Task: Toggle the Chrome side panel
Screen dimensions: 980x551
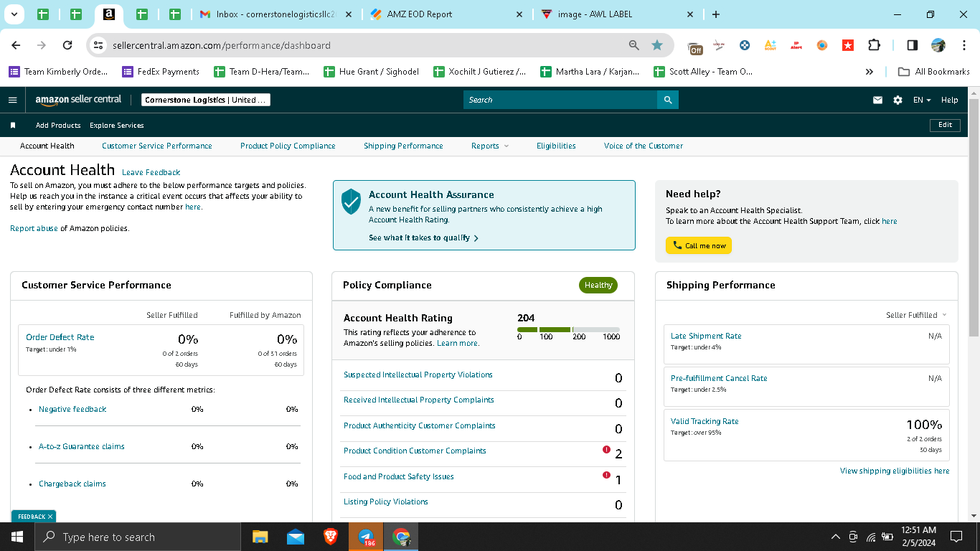Action: click(x=913, y=45)
